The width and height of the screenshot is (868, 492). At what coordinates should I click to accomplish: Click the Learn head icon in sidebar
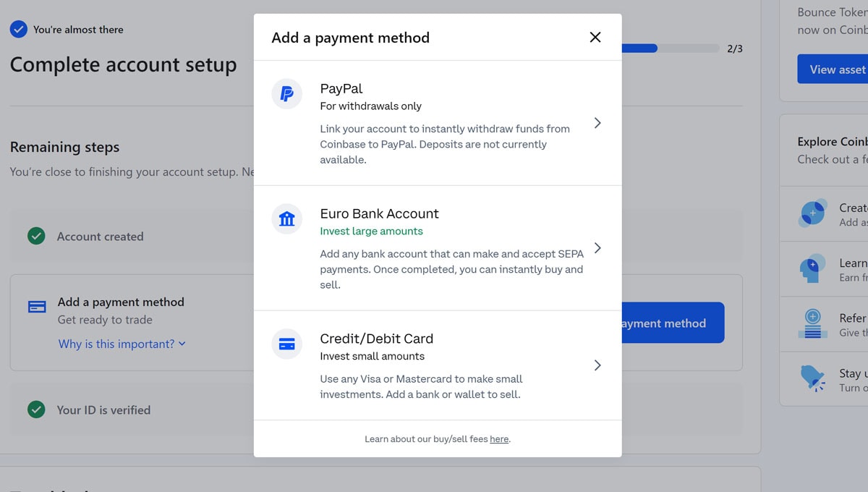tap(812, 269)
